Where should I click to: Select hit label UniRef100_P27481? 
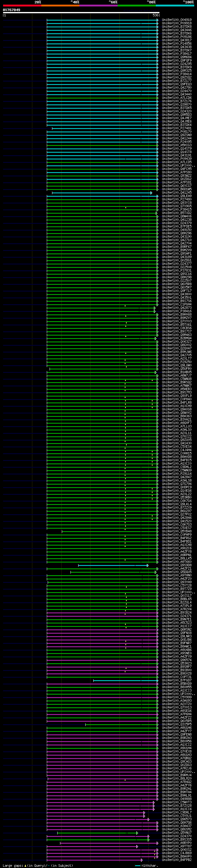(177, 128)
